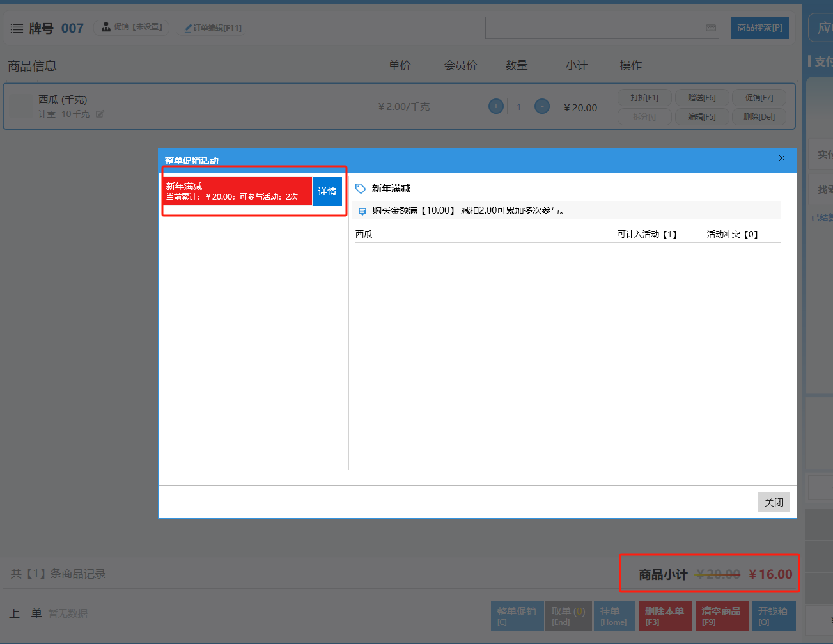Click the hamburger menu icon beside 牌号
Viewport: 833px width, 644px height.
point(17,28)
